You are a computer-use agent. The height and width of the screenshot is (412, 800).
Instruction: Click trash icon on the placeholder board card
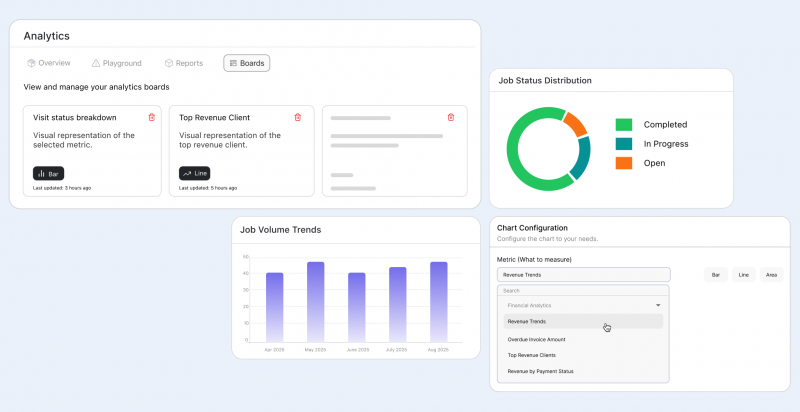tap(450, 117)
